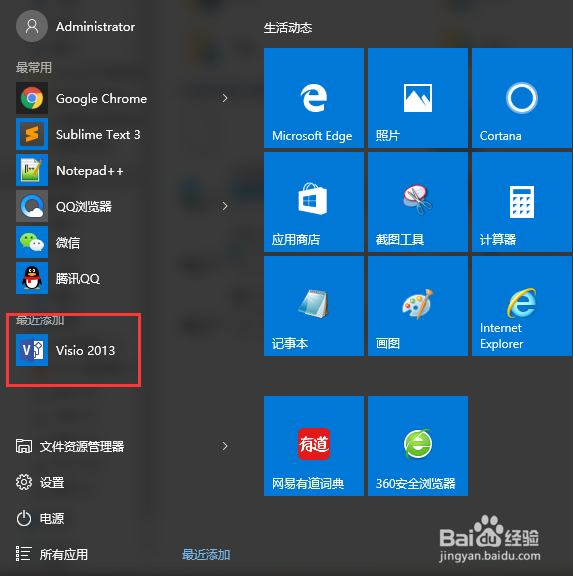
Task: Open QQ浏览器 browser icon
Action: 32,206
